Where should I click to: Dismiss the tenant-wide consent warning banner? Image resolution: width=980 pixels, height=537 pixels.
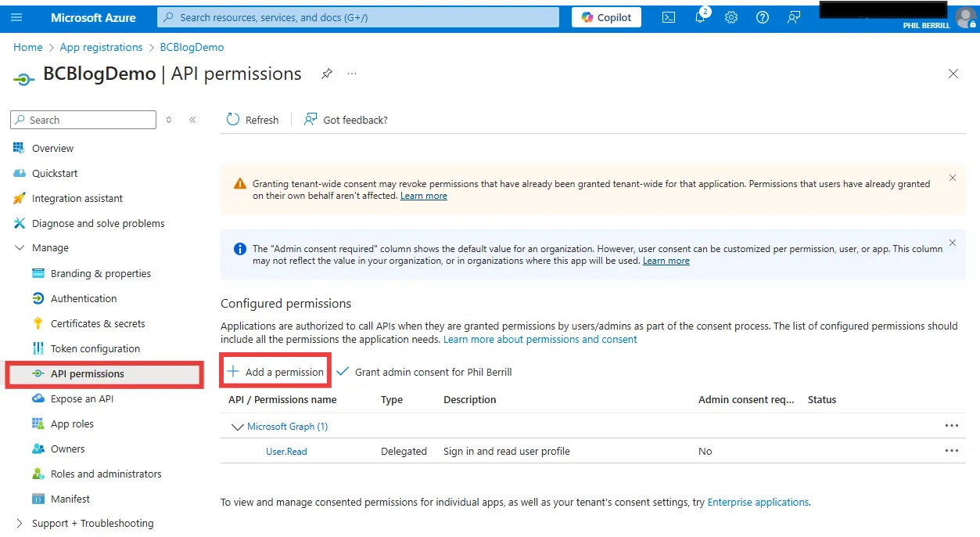click(953, 178)
